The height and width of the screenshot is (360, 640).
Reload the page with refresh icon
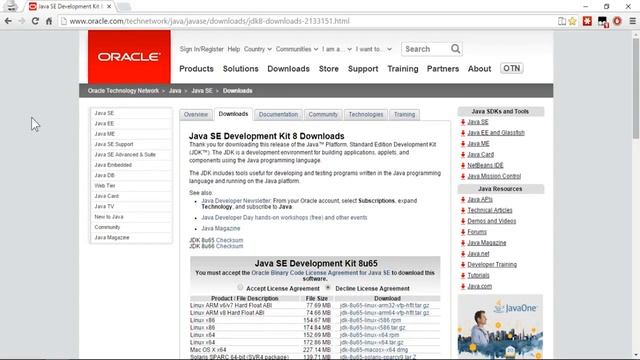click(x=35, y=21)
